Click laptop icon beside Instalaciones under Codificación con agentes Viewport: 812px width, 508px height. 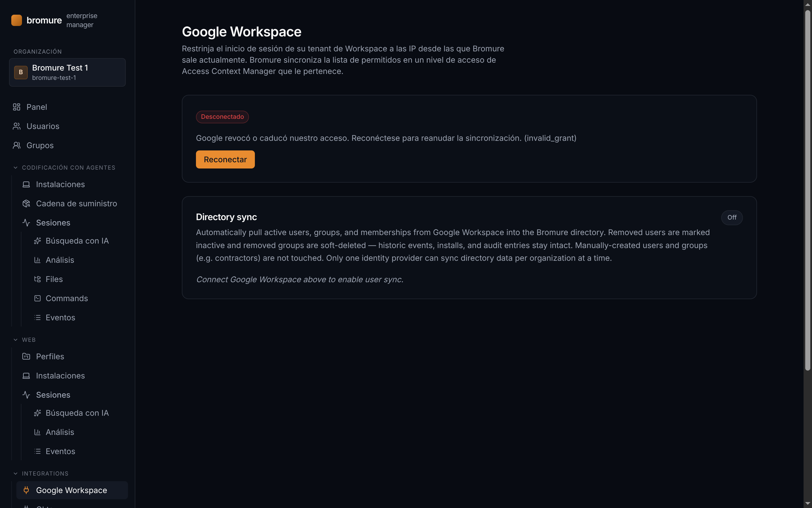point(26,185)
